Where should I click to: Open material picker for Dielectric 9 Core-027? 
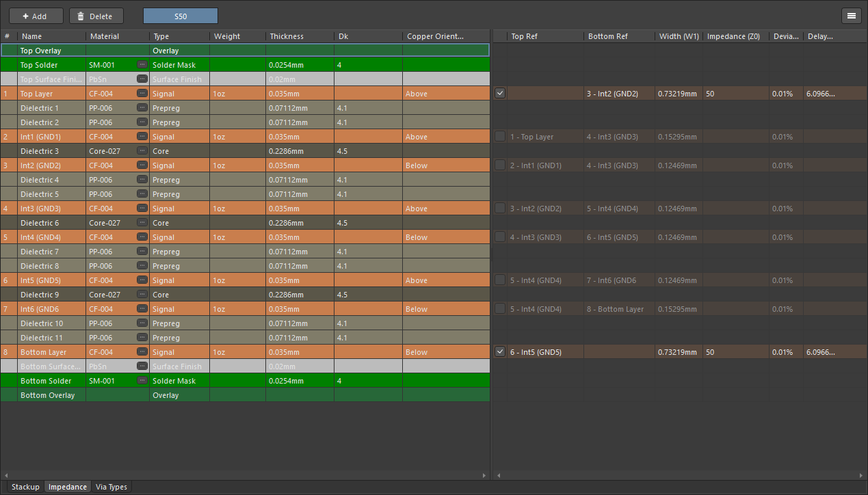click(x=142, y=295)
